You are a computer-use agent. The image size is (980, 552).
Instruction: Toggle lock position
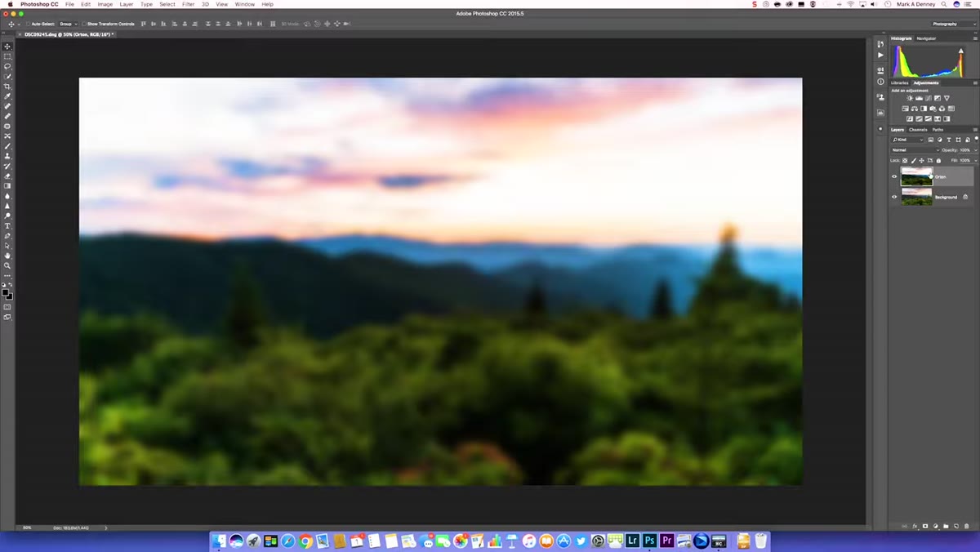922,161
